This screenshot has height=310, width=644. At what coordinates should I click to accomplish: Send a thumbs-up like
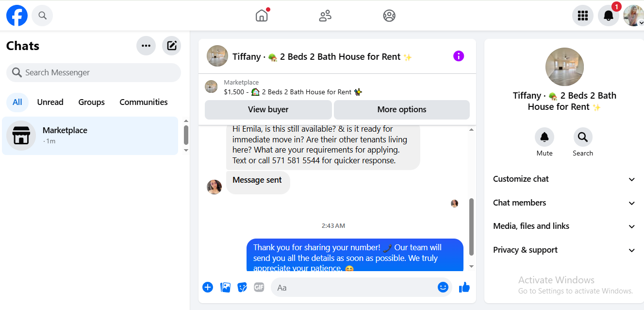point(464,287)
